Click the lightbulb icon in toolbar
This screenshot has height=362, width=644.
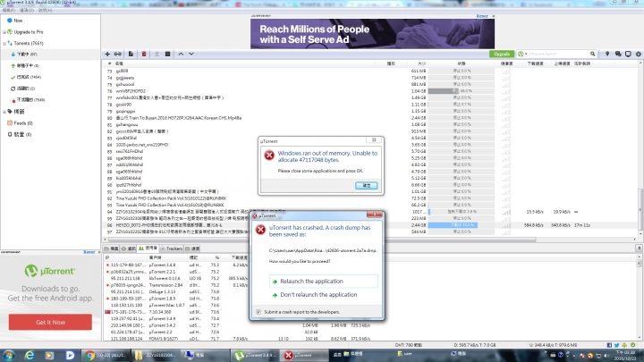point(607,54)
